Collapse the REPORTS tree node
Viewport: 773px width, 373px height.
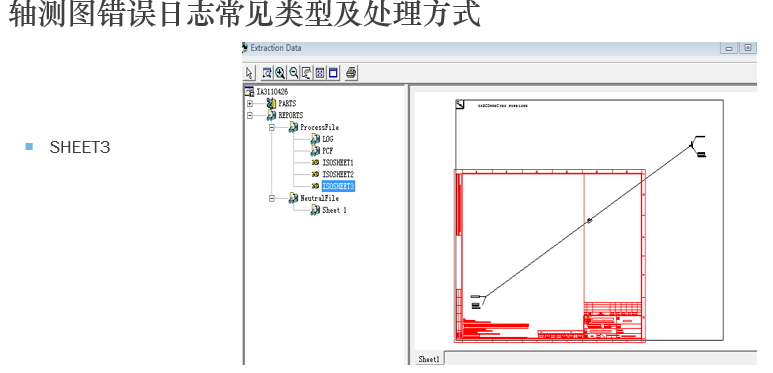[x=250, y=115]
